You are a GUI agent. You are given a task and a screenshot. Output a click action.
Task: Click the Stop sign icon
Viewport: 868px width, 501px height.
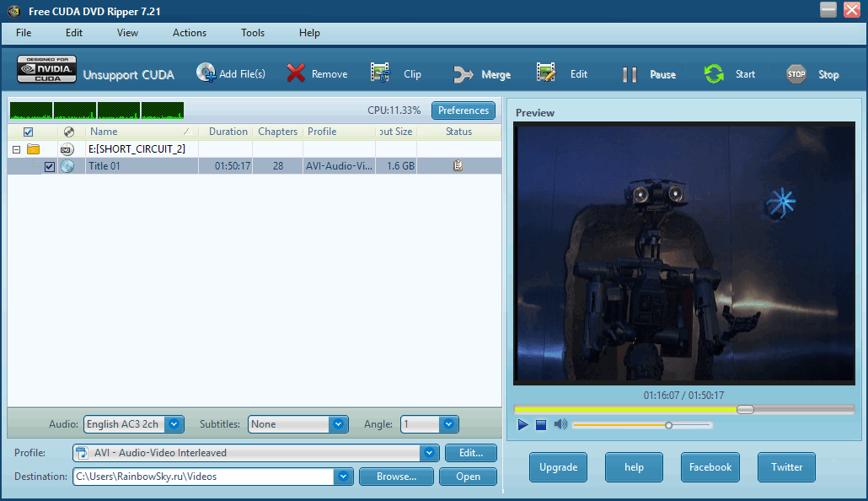coord(796,73)
